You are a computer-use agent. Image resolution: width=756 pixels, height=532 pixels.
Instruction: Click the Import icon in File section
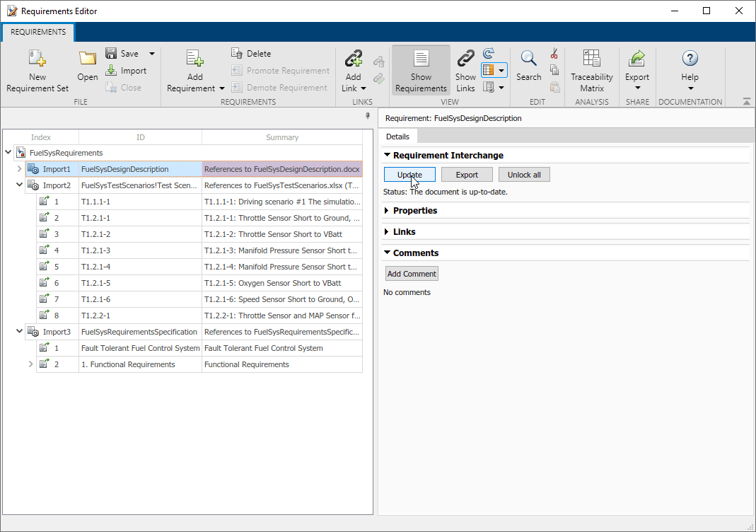(112, 71)
